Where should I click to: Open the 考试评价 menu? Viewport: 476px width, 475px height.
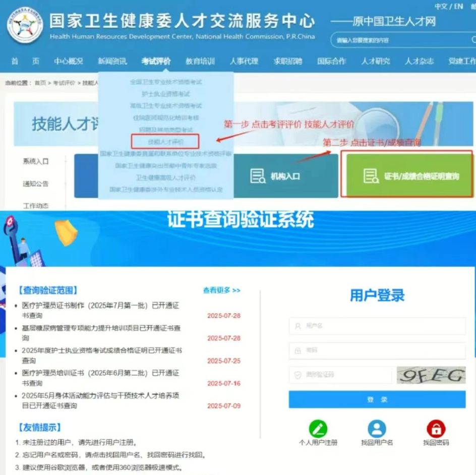[157, 61]
